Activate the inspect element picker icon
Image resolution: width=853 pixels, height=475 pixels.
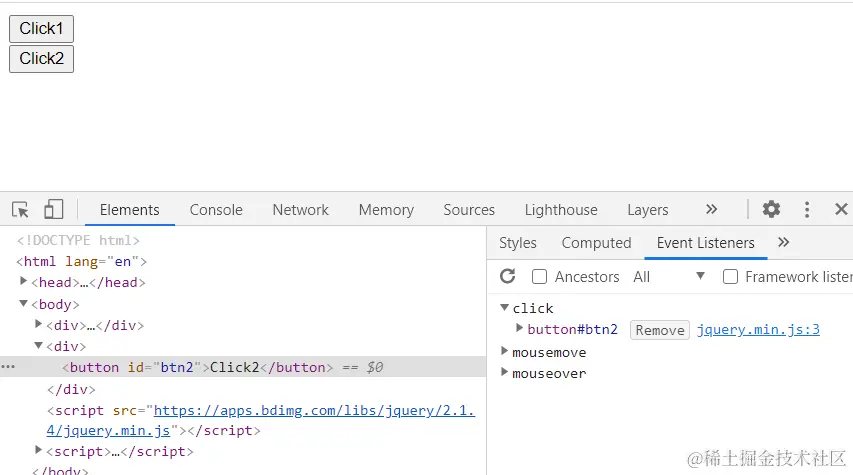coord(20,210)
